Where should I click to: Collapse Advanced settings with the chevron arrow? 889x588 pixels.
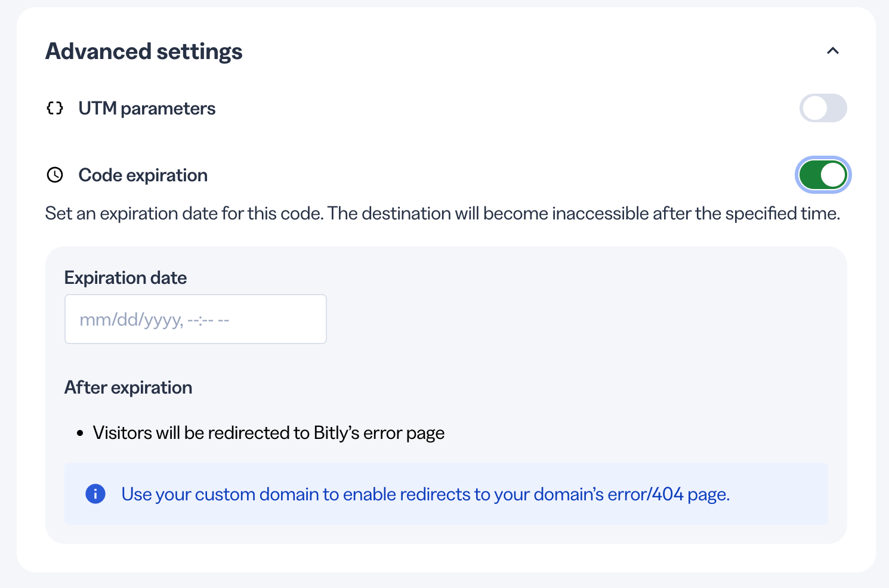coord(833,51)
